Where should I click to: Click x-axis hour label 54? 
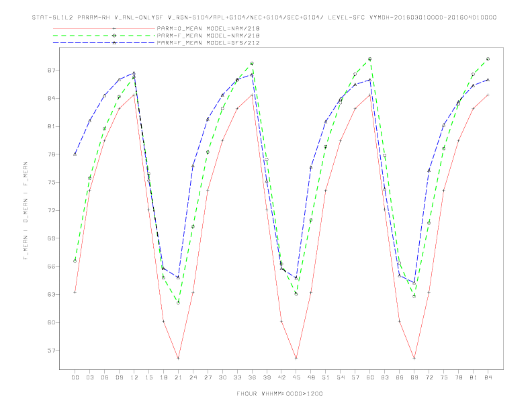(341, 377)
